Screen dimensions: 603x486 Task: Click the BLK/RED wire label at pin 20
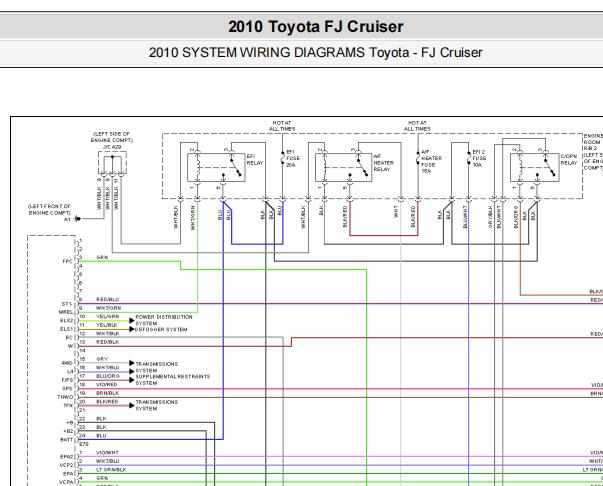point(107,401)
